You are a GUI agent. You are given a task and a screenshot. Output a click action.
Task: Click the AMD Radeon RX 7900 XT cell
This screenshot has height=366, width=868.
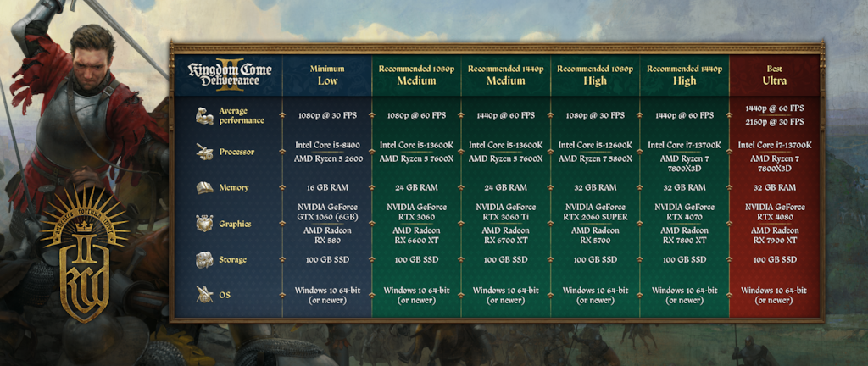point(774,235)
